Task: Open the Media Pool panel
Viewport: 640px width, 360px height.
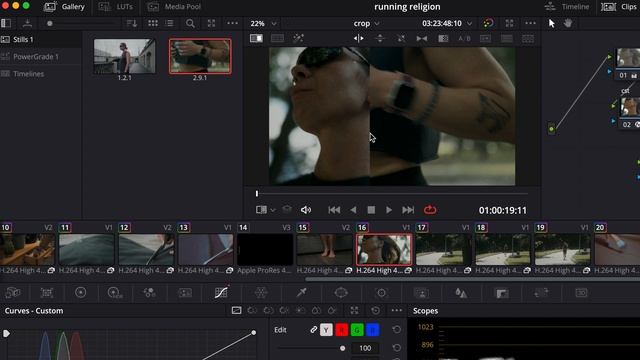Action: coord(174,7)
